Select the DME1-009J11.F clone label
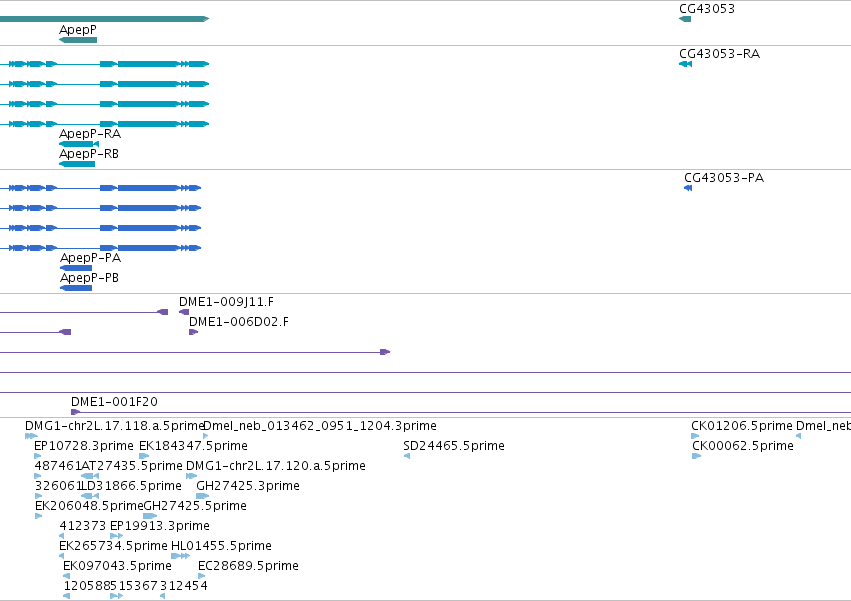 (226, 302)
